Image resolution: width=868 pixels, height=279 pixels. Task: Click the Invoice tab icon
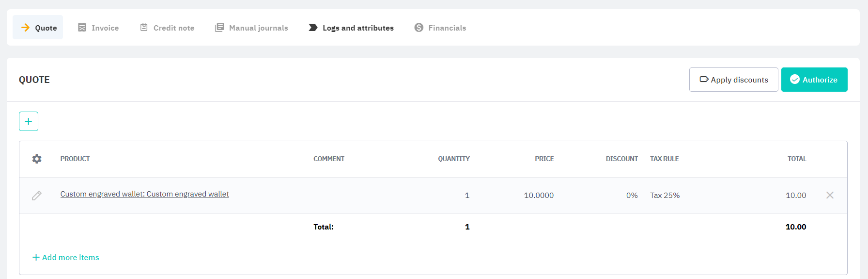82,28
